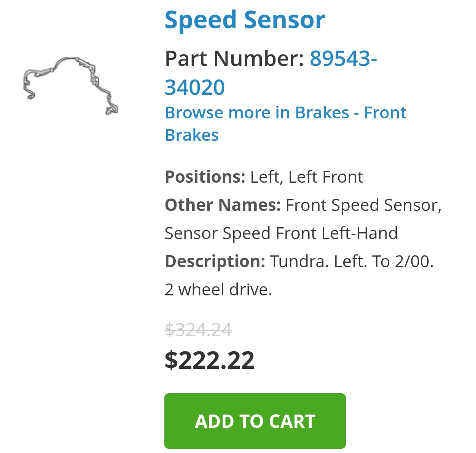Click the Left, Left Front positions text
476x453 pixels.
point(307,177)
